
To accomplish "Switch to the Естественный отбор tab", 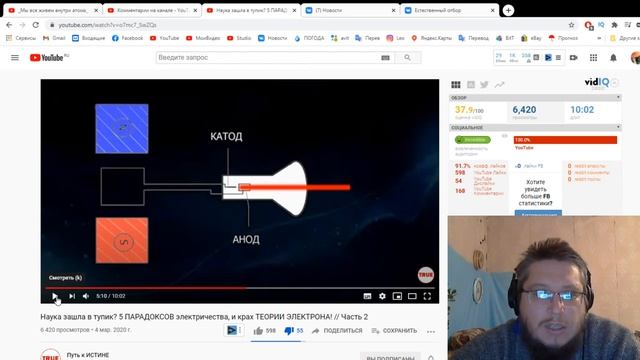I will pyautogui.click(x=449, y=10).
